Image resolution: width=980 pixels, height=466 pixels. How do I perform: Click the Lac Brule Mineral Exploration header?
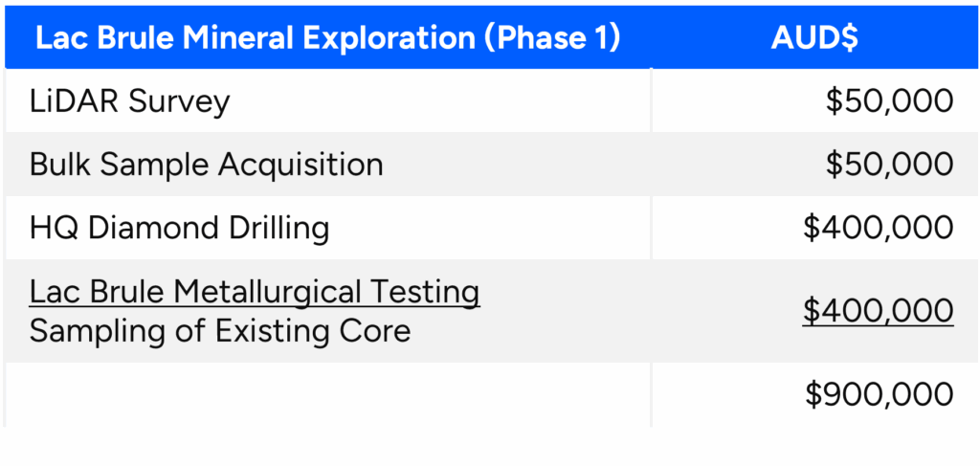point(327,38)
